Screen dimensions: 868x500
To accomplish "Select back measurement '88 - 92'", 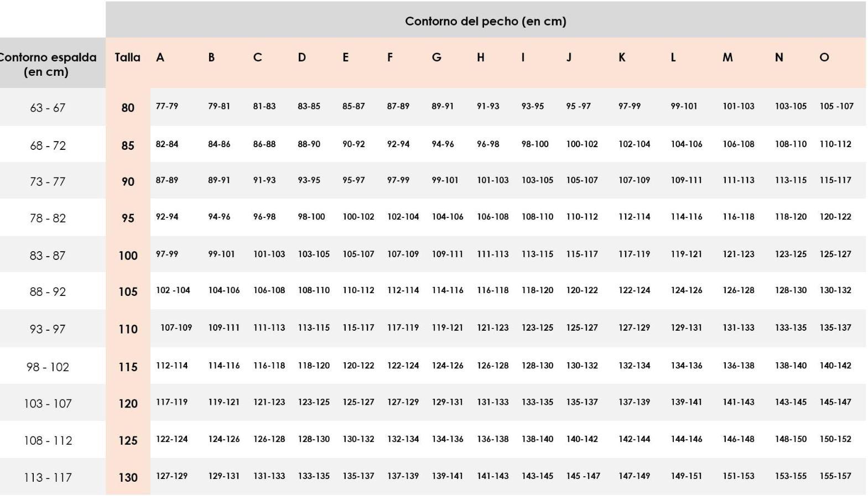I will pyautogui.click(x=48, y=291).
